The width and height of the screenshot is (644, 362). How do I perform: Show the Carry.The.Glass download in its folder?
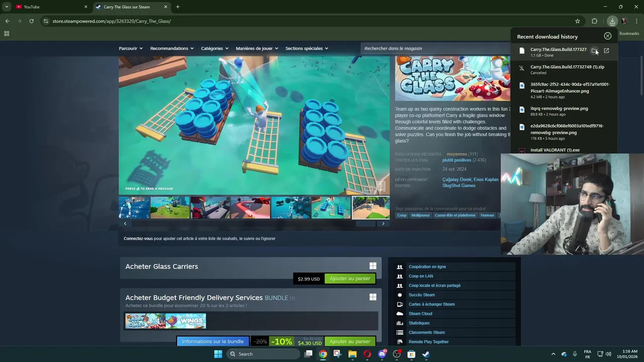pyautogui.click(x=594, y=51)
